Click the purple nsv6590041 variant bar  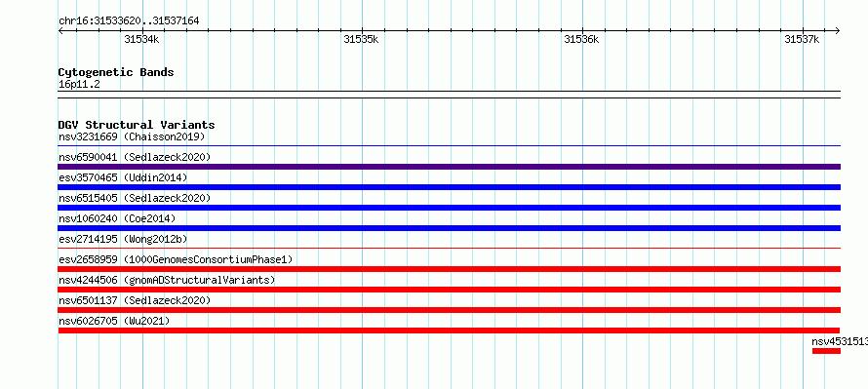point(450,167)
